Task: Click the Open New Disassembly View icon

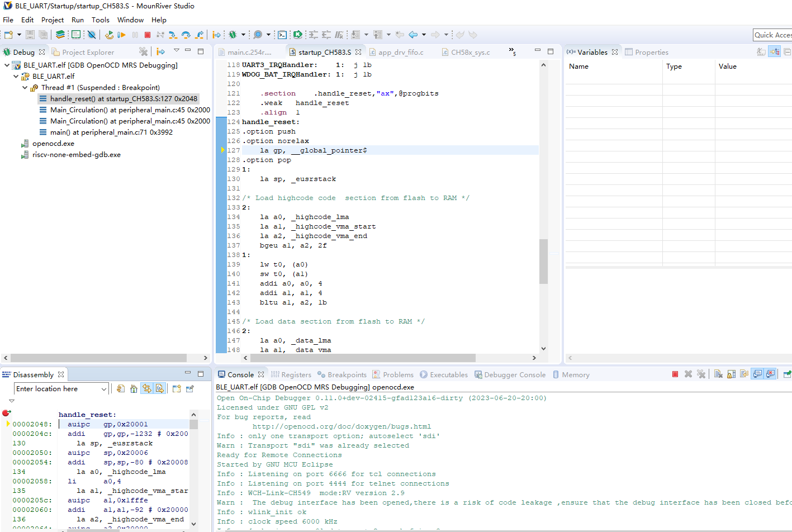Action: [x=177, y=388]
